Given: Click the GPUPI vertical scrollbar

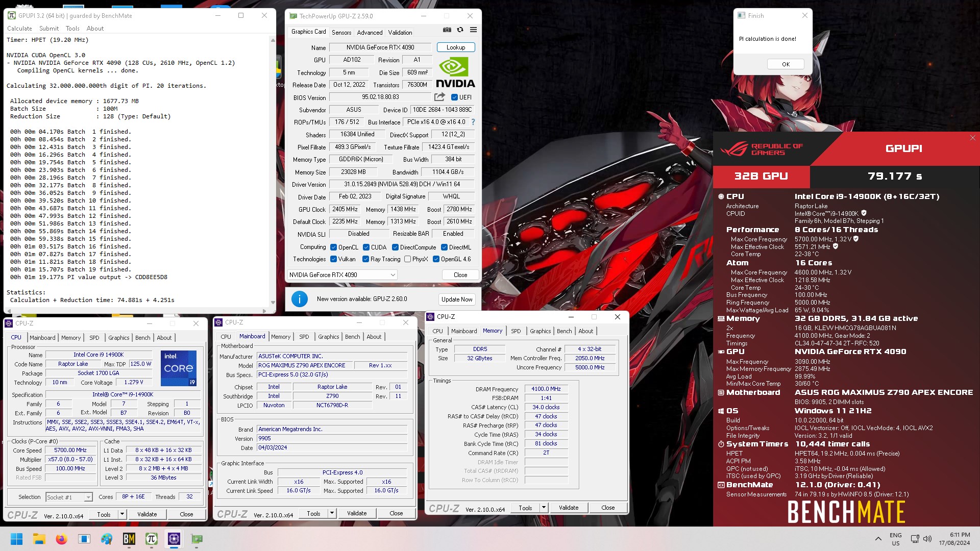Looking at the screenshot, I should coord(273,171).
